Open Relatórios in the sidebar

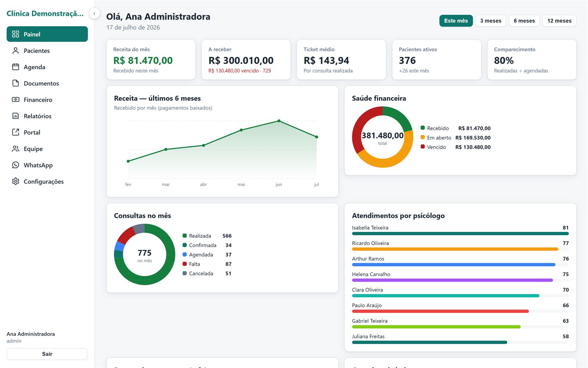[x=47, y=116]
